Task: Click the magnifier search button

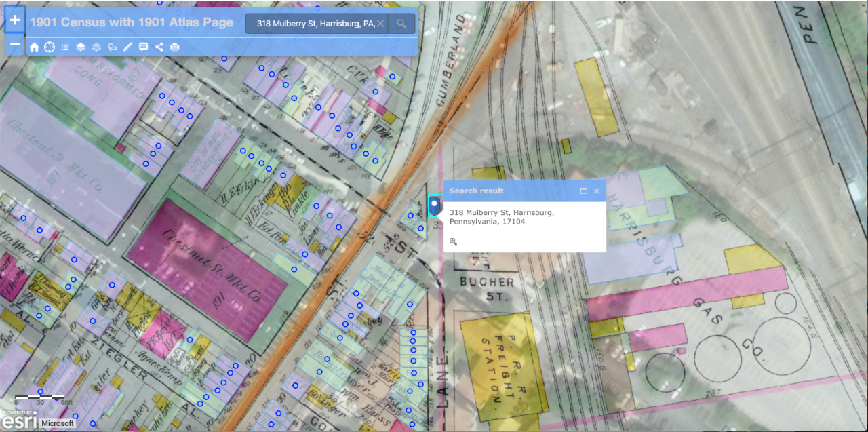Action: 402,24
